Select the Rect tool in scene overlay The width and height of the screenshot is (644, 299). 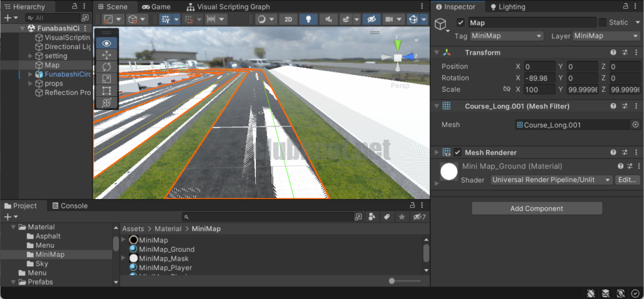[x=106, y=91]
